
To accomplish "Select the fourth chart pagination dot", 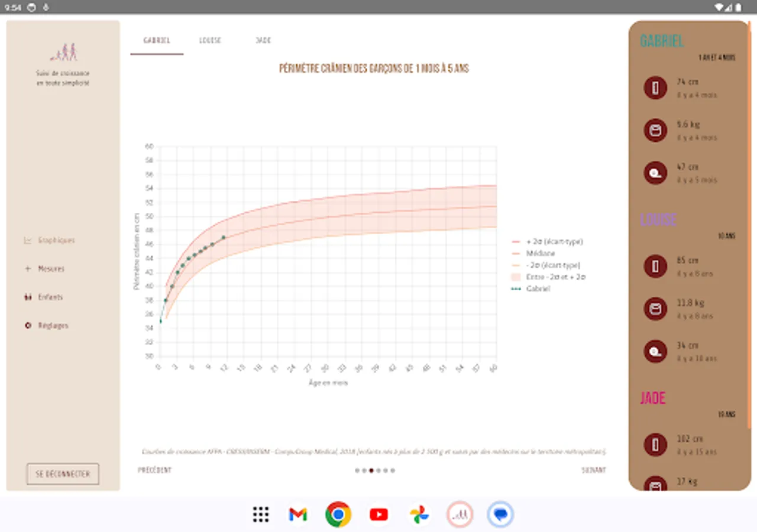I will [x=378, y=471].
